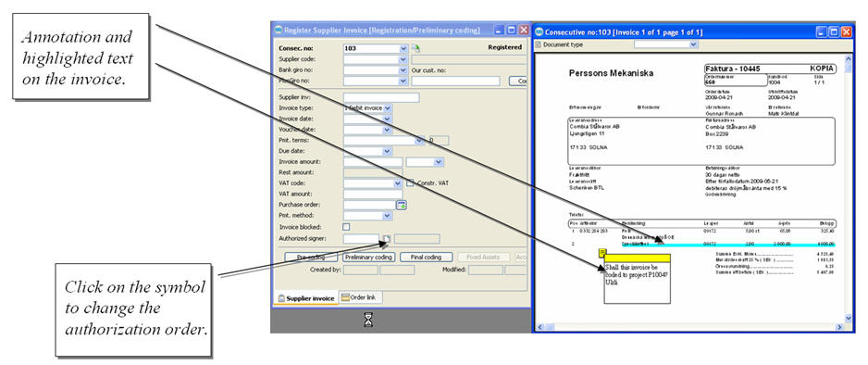Click the 'Faktura - 10445' invoice title
868x365 pixels.
(x=734, y=69)
